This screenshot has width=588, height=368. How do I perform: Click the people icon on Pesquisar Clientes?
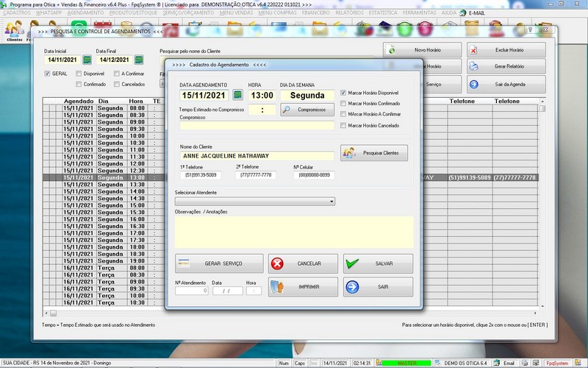(x=349, y=153)
